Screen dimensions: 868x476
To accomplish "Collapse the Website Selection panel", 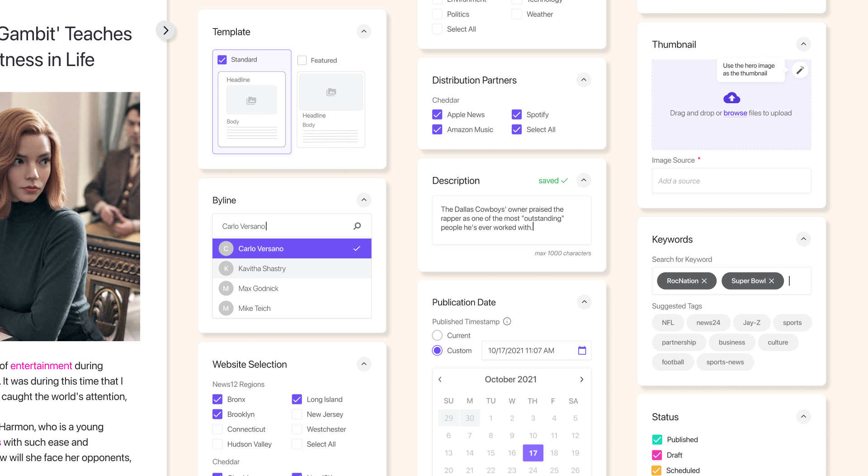I will click(364, 364).
